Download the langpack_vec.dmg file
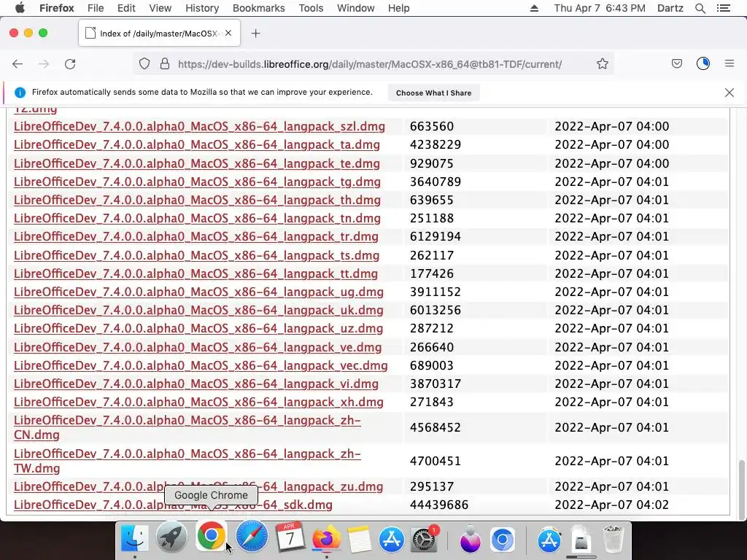This screenshot has width=747, height=560. point(201,365)
